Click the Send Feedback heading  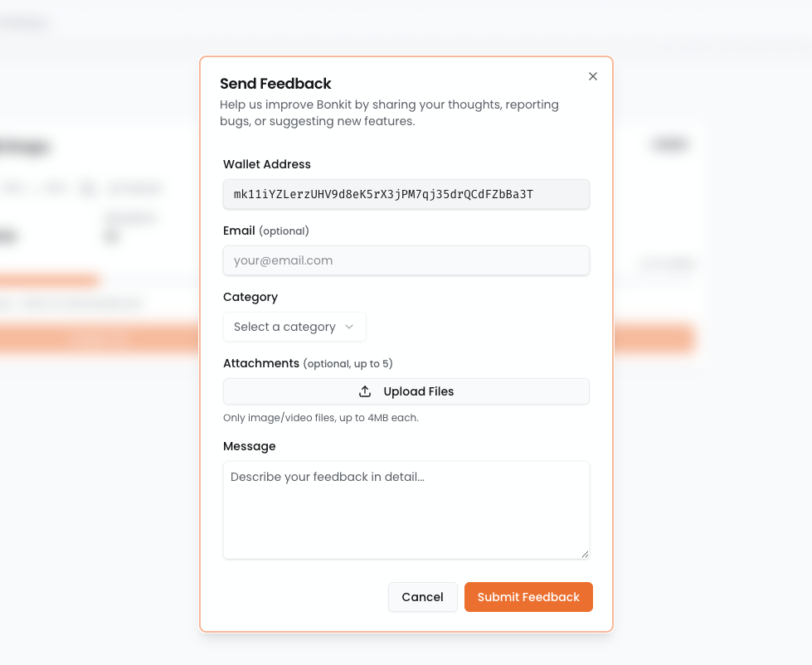(x=275, y=84)
